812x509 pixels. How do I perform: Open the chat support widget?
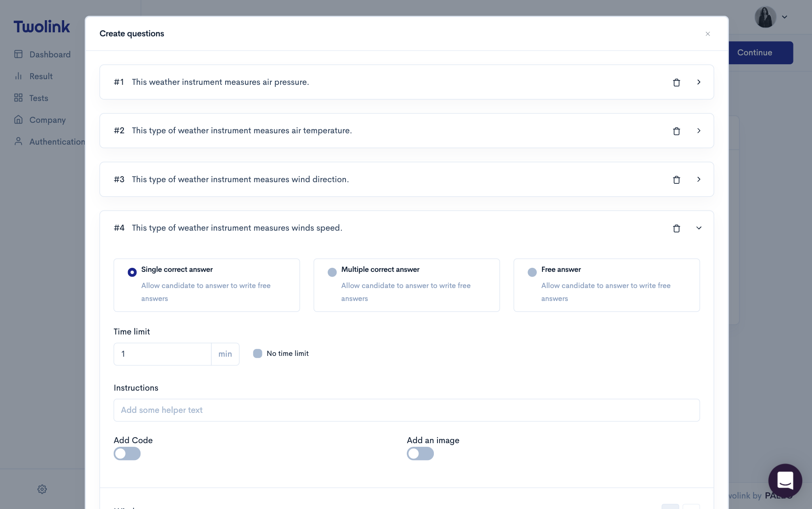coord(785,481)
